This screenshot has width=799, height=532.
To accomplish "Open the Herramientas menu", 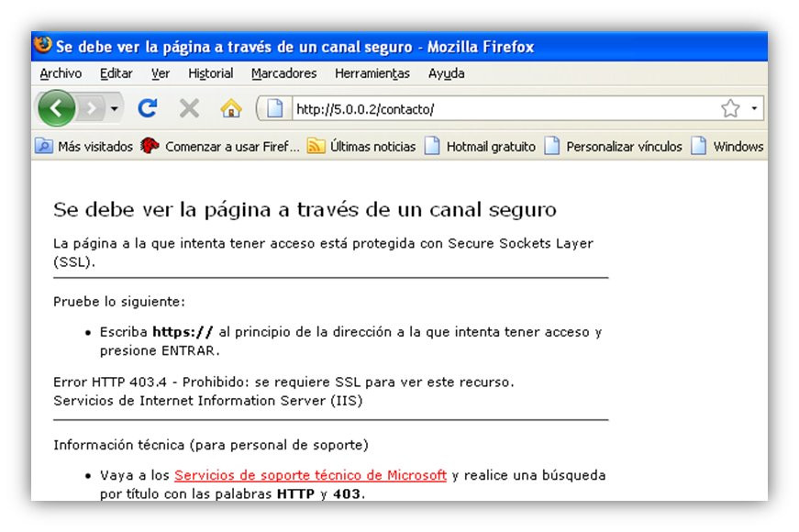I will (x=372, y=73).
